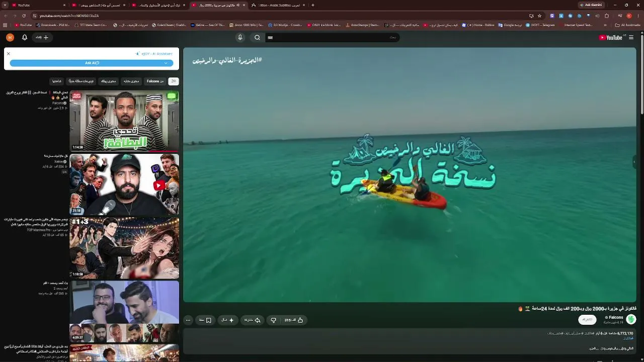
Task: Open the 'Google ترجمة' bookmark
Action: click(510, 25)
